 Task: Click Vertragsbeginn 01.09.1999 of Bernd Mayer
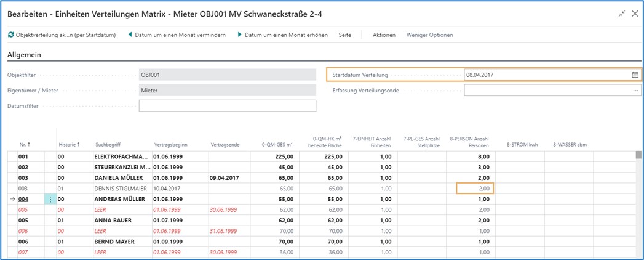pos(180,242)
